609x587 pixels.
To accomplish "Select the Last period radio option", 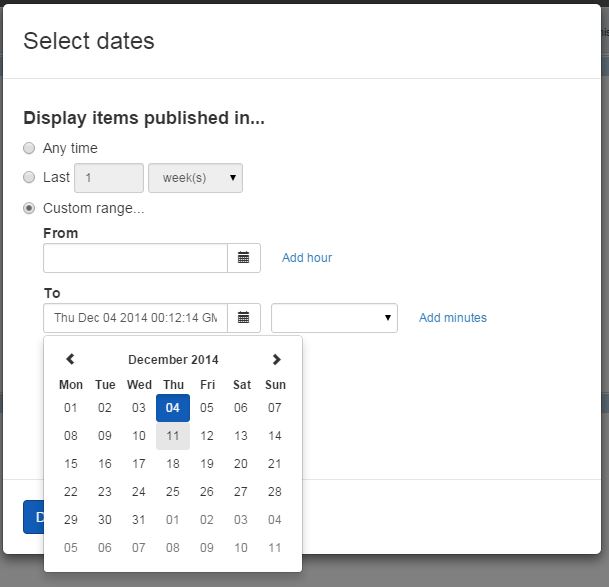I will (x=29, y=177).
